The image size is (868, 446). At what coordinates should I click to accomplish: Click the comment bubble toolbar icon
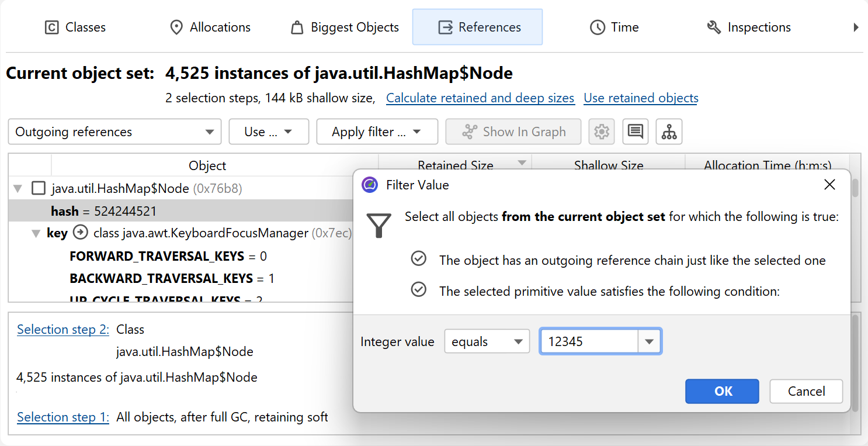point(635,132)
